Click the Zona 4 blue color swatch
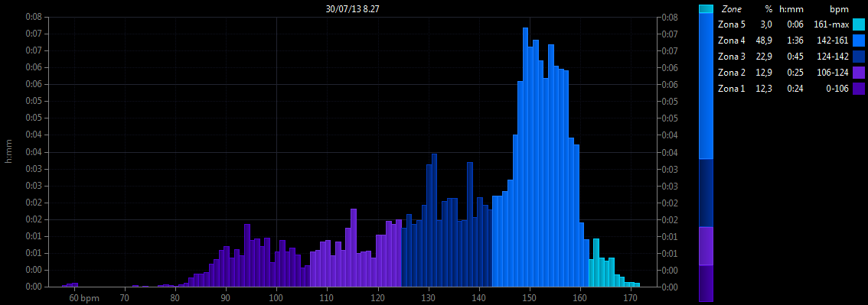Viewport: 868px width, 305px height. pyautogui.click(x=859, y=41)
